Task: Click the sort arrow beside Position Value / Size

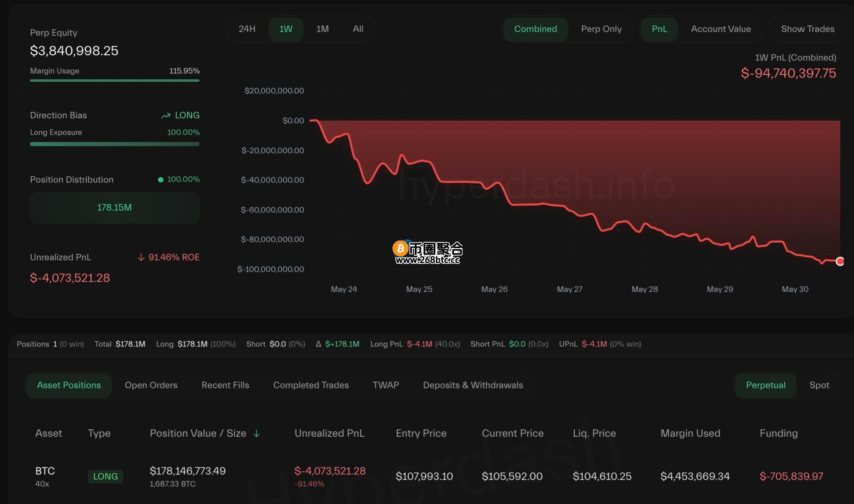Action: (x=256, y=433)
